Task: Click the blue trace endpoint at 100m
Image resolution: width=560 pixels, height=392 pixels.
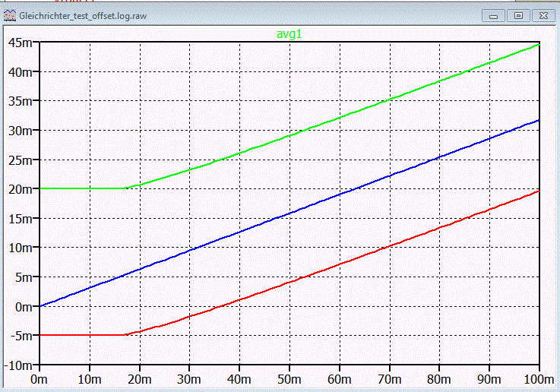Action: pos(538,121)
